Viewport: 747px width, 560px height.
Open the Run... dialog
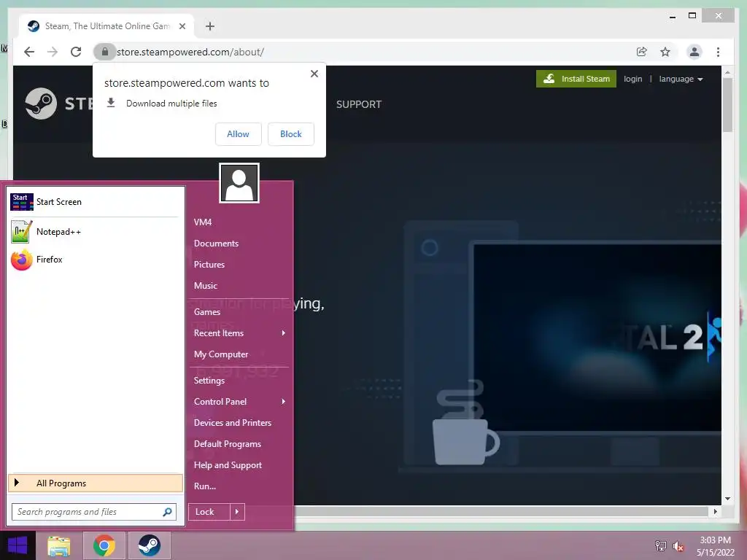[x=205, y=486]
